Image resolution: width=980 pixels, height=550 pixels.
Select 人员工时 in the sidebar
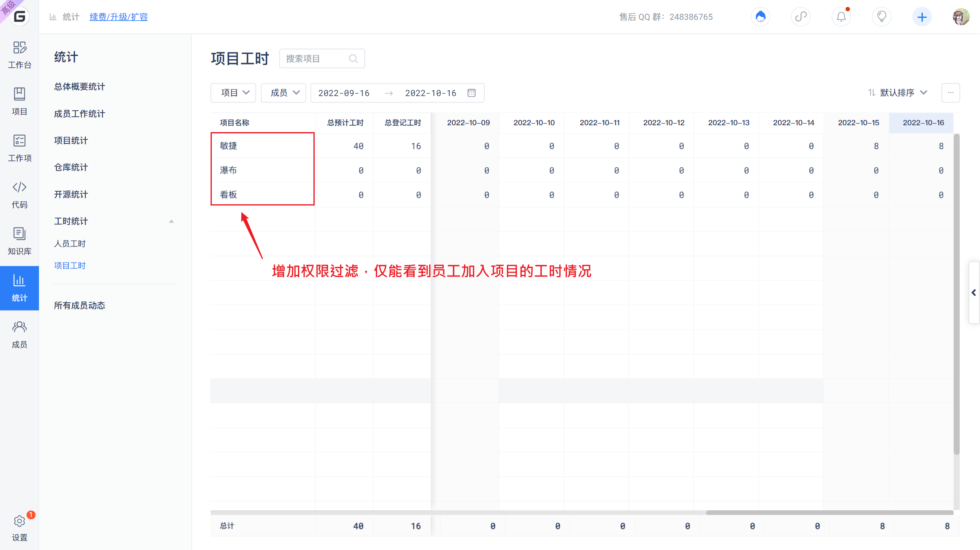point(70,244)
